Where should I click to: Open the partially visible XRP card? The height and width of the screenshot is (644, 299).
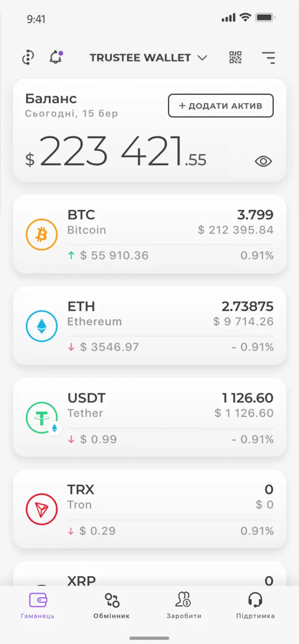click(149, 573)
